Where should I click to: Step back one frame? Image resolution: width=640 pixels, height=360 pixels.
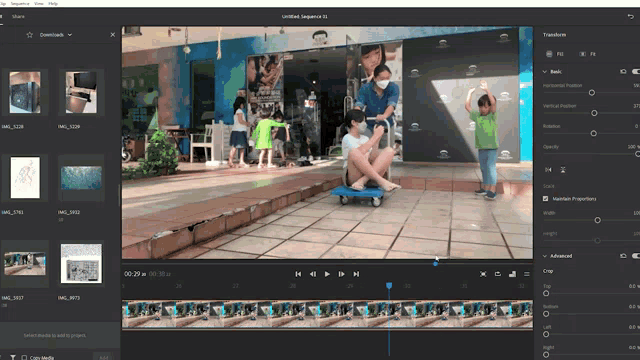[x=313, y=274]
